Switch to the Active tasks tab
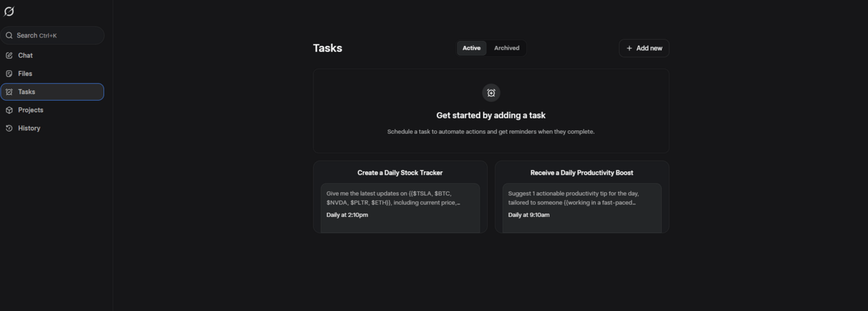 tap(472, 48)
